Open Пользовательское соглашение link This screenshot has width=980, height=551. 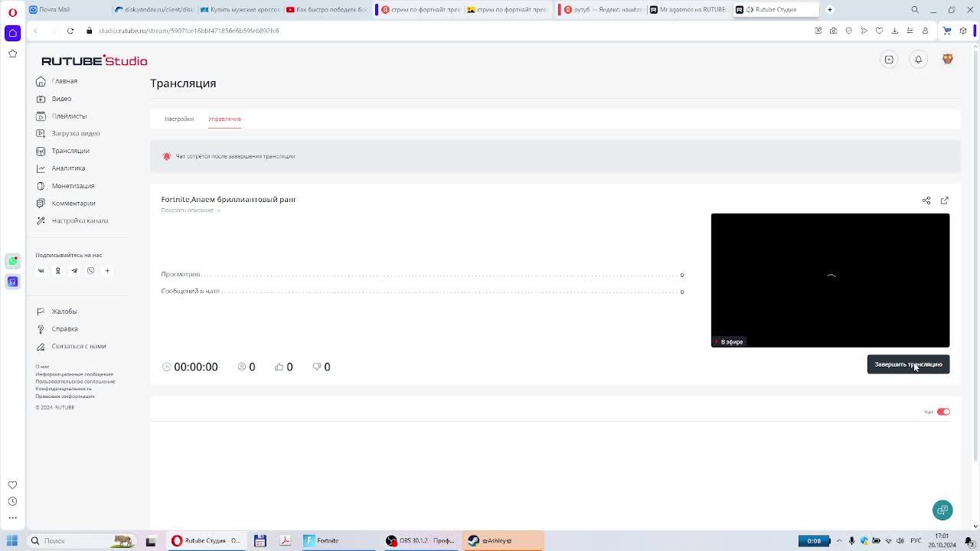(75, 381)
